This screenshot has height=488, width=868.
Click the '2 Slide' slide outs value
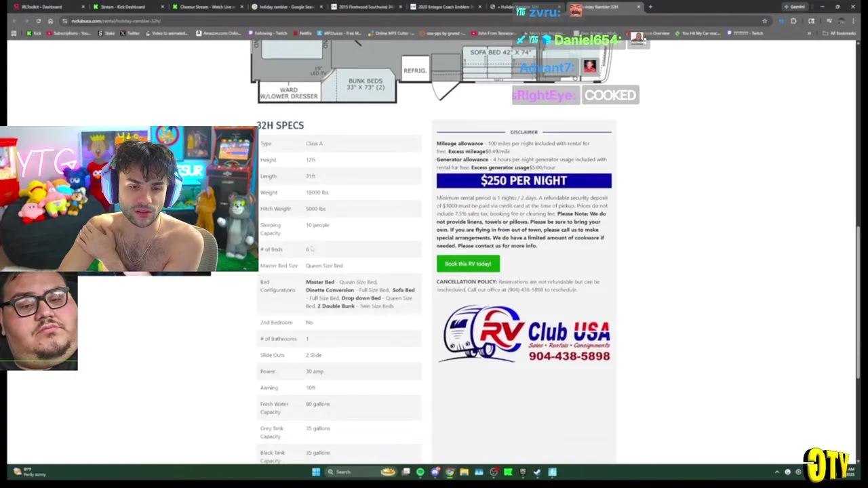tap(313, 355)
